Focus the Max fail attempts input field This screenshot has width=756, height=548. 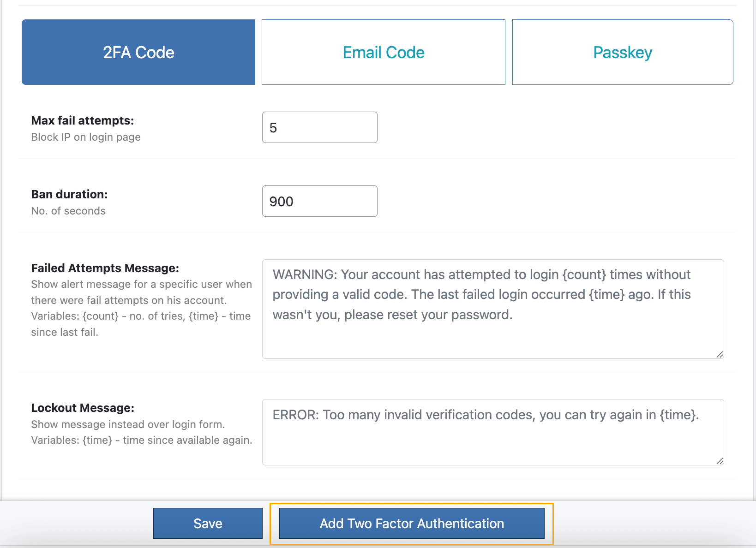click(319, 127)
